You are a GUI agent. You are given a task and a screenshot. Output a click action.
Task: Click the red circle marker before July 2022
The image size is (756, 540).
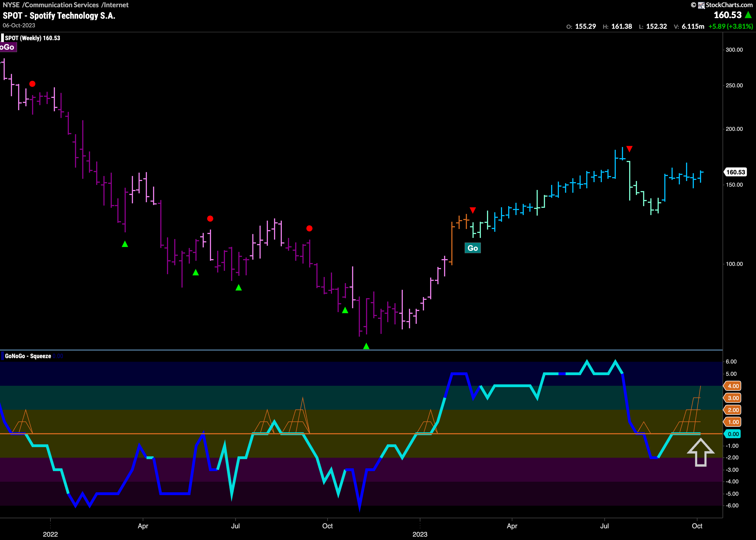tap(210, 218)
